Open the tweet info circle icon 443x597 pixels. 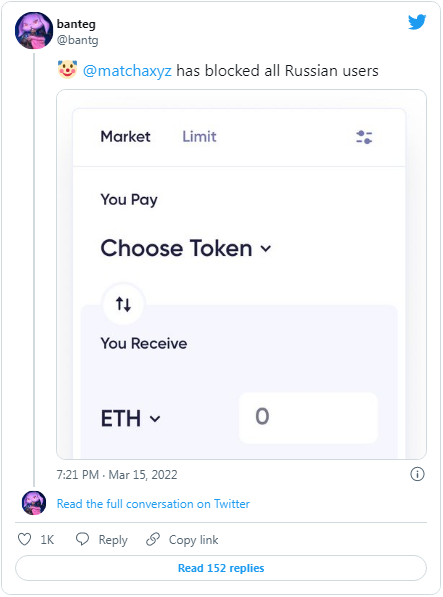coord(417,474)
